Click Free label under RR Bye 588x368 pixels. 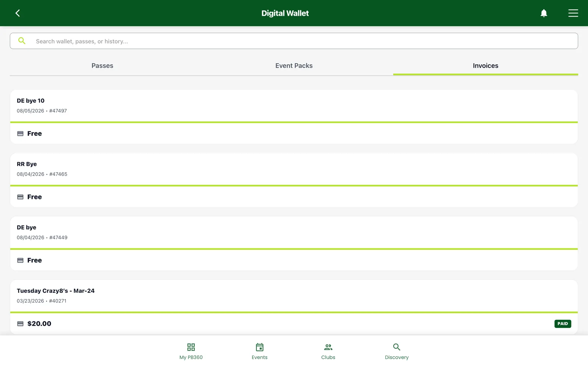pos(35,197)
